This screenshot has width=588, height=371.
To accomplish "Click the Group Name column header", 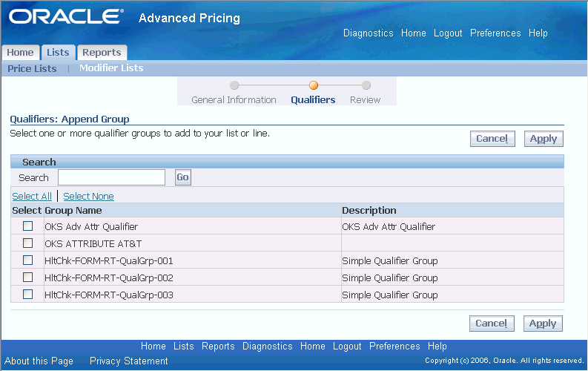I will 73,211.
